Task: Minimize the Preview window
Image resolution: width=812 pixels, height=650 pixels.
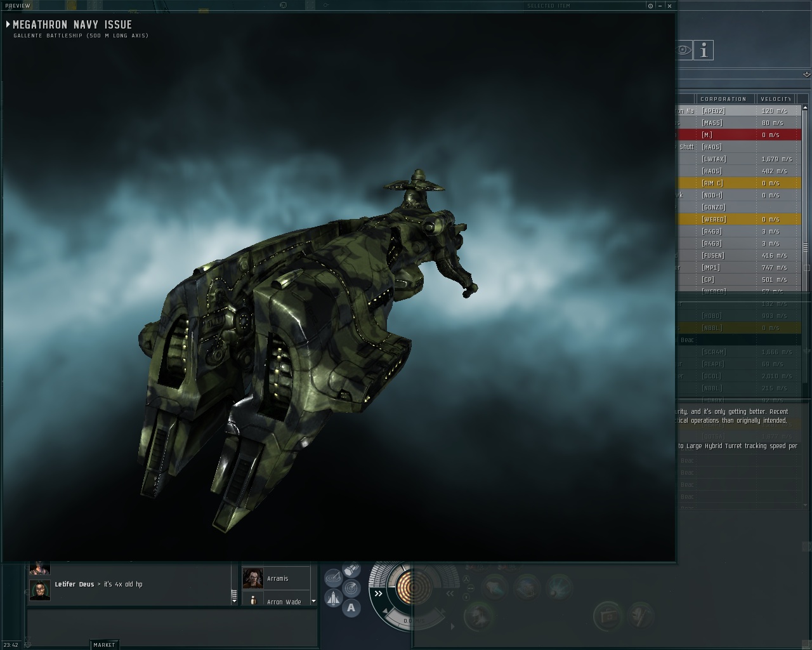Action: 660,6
